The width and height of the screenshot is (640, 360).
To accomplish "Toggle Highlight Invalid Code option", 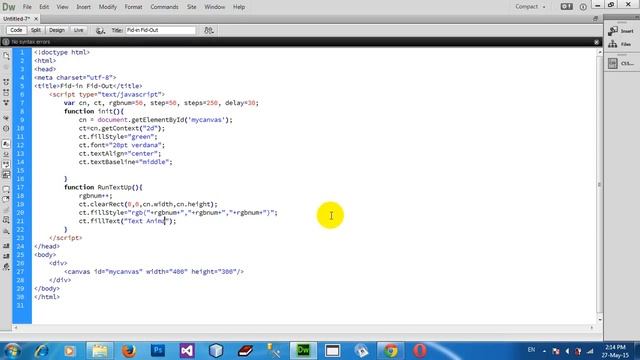I will 6,154.
